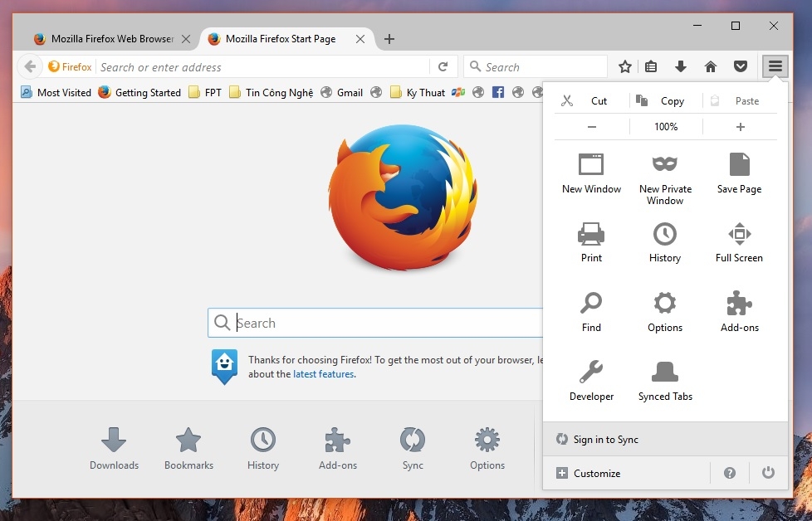
Task: Open Most Visited bookmarks
Action: tap(56, 93)
